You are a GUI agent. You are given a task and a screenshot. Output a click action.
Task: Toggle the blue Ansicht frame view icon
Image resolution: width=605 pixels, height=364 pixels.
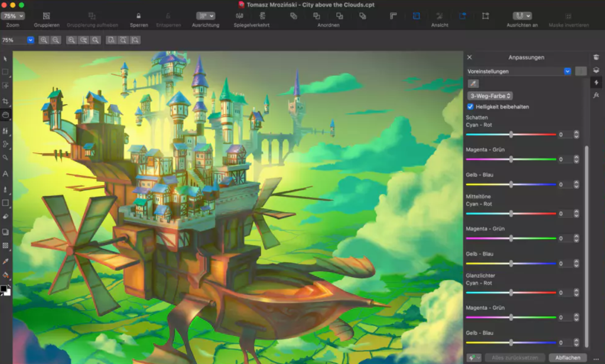click(x=417, y=16)
